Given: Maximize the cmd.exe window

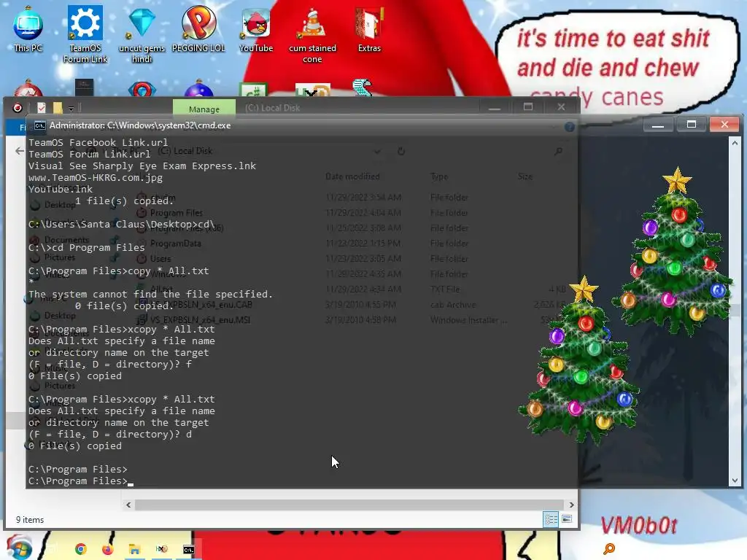Looking at the screenshot, I should (x=692, y=125).
